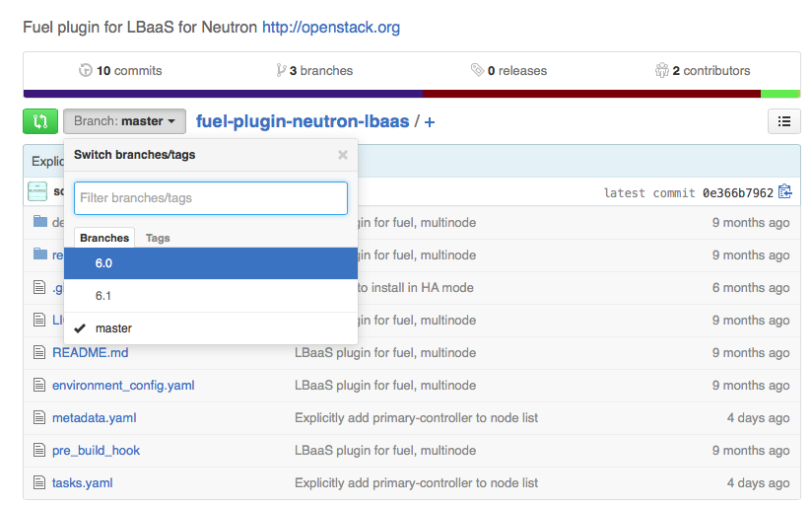Image resolution: width=812 pixels, height=507 pixels.
Task: Click the green compare branches icon button
Action: pos(39,121)
